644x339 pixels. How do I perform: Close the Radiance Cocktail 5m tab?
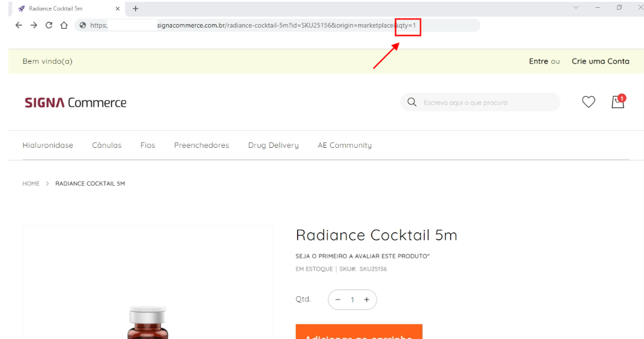click(118, 8)
